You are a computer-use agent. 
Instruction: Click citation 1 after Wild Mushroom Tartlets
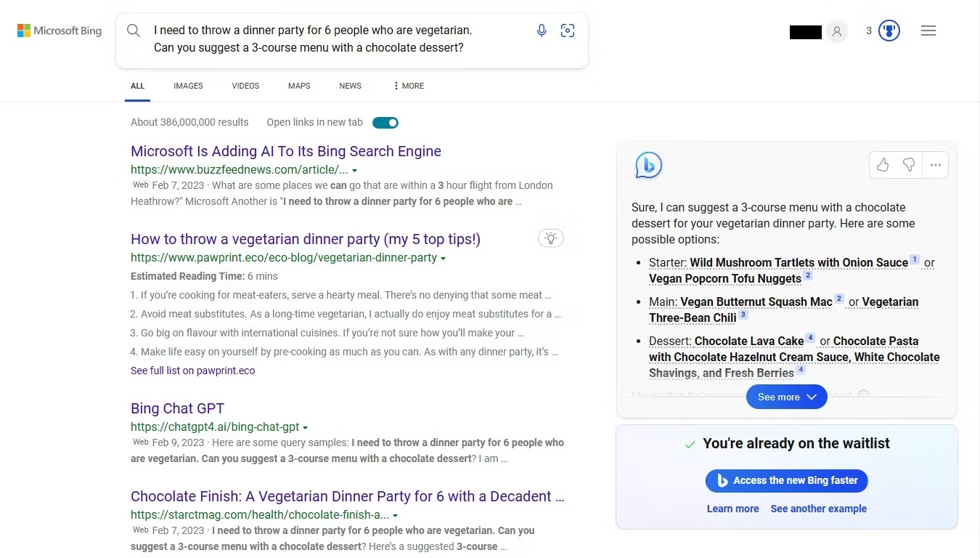point(915,259)
